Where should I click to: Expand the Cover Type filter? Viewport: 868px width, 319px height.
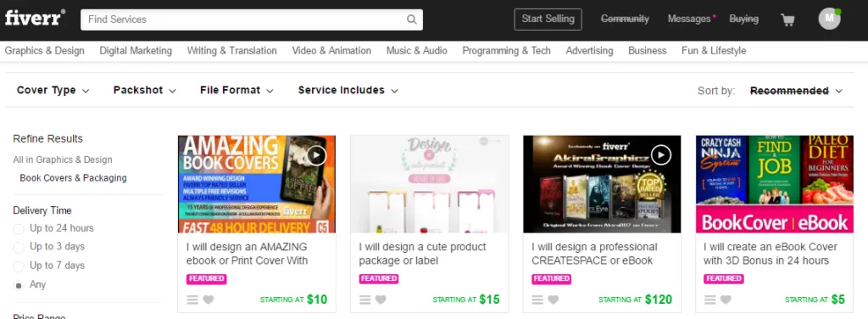pyautogui.click(x=53, y=90)
